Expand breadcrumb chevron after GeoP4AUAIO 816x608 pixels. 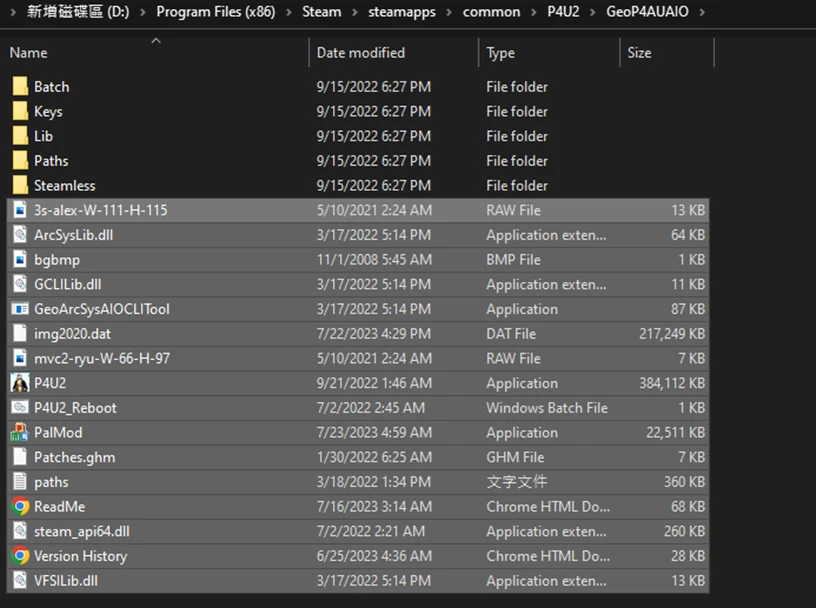(x=700, y=12)
